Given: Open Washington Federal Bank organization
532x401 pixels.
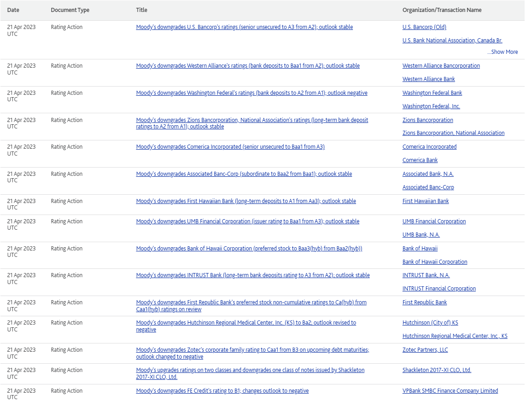Looking at the screenshot, I should (x=432, y=93).
